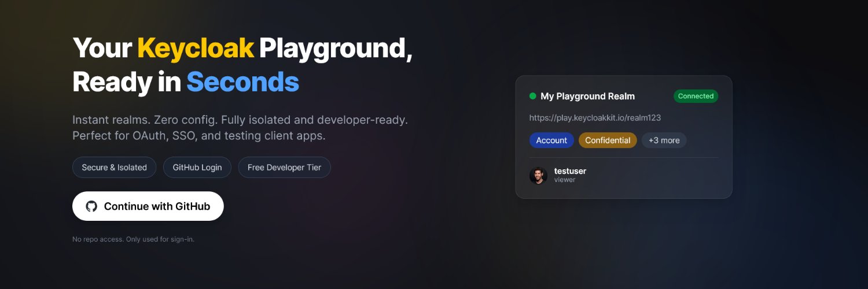Click the 'Instant realms. Zero config.' tagline
The height and width of the screenshot is (289, 868).
point(240,128)
